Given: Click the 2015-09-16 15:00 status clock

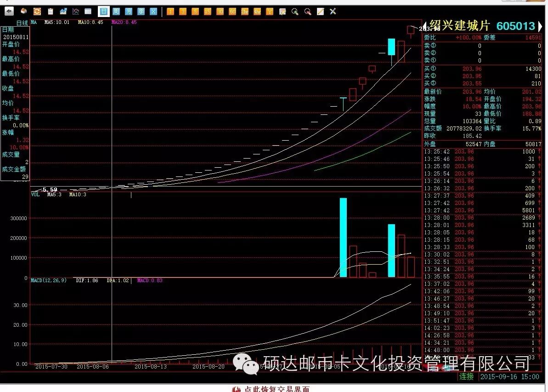Looking at the screenshot, I should click(x=509, y=377).
